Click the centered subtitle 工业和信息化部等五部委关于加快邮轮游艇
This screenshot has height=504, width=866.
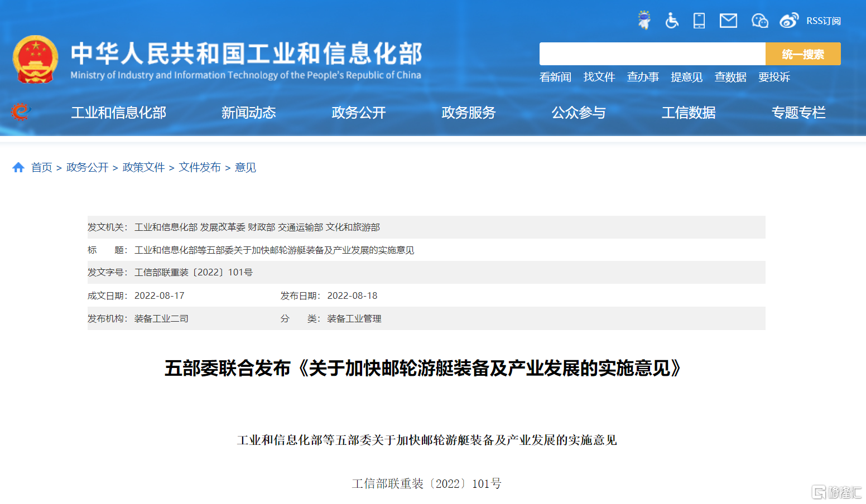pyautogui.click(x=427, y=440)
